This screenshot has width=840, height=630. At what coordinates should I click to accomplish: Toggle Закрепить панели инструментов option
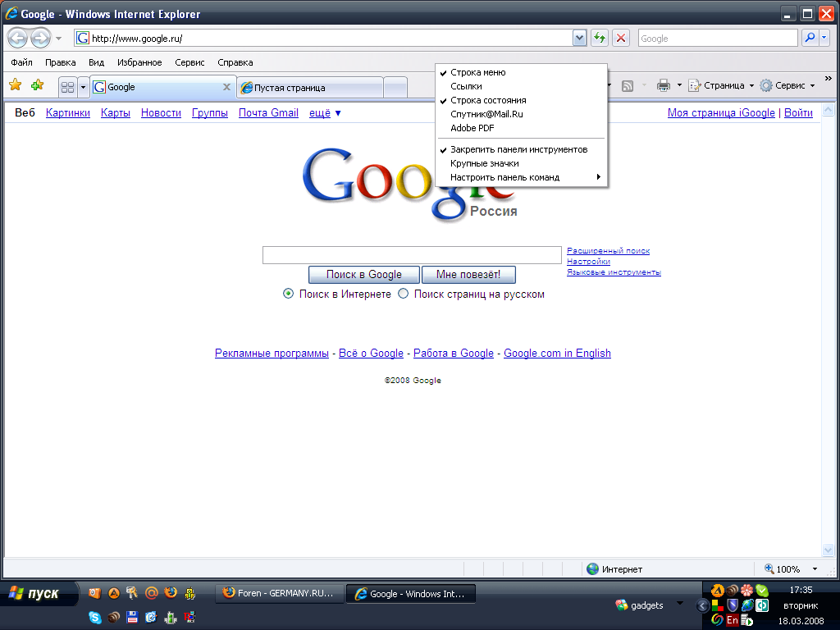coord(521,149)
